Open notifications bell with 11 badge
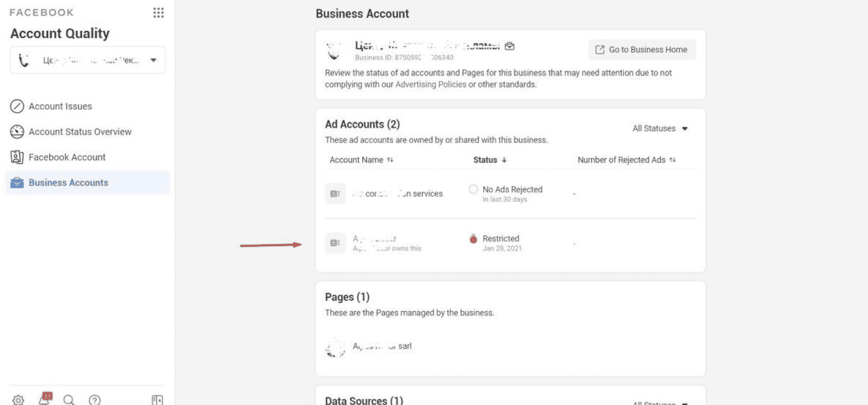 click(x=44, y=398)
